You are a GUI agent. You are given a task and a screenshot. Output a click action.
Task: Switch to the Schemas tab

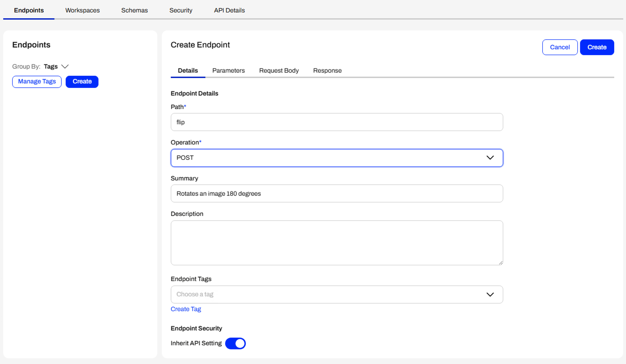134,10
